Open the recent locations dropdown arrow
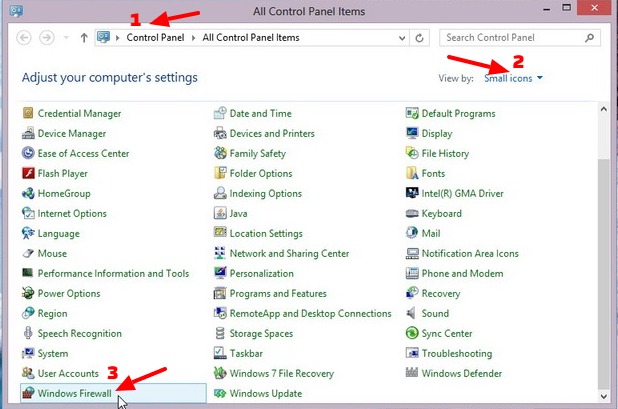618x409 pixels. pos(66,38)
